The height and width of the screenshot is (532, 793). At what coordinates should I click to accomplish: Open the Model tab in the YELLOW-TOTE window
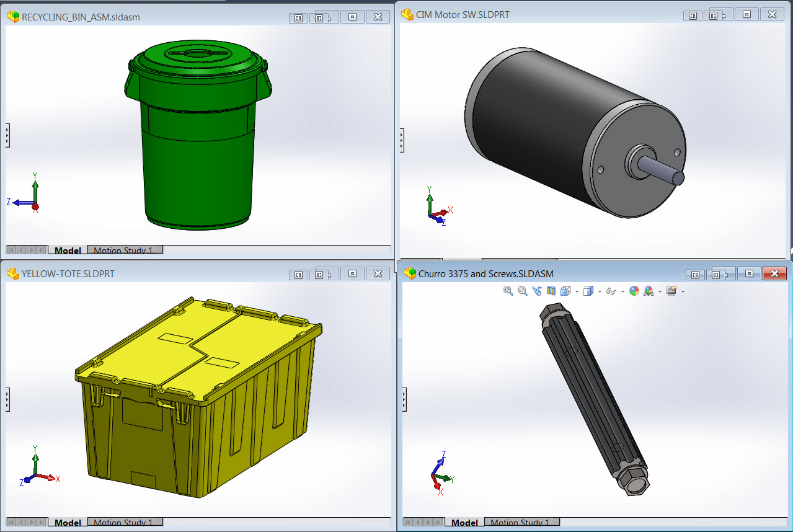tap(67, 521)
